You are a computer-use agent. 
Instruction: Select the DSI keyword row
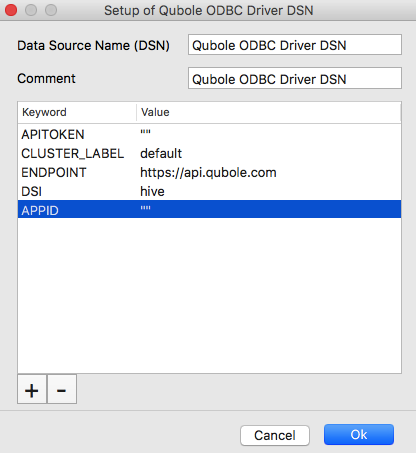(209, 191)
